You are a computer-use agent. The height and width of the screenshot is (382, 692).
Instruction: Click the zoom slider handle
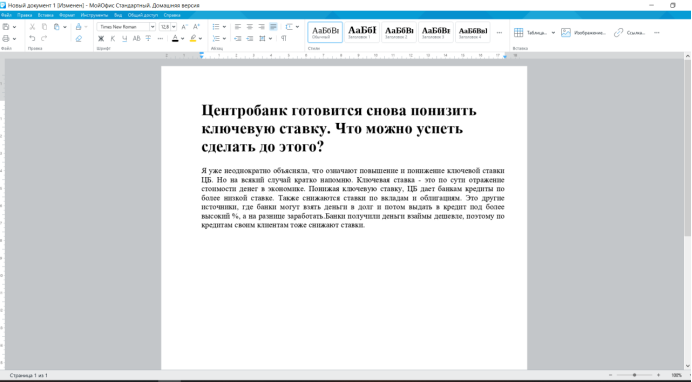(634, 375)
